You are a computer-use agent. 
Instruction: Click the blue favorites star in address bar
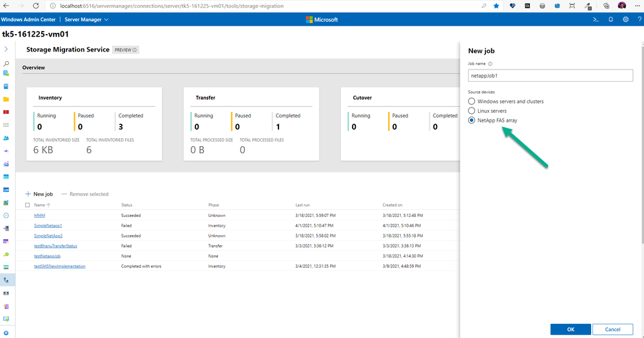pyautogui.click(x=496, y=6)
